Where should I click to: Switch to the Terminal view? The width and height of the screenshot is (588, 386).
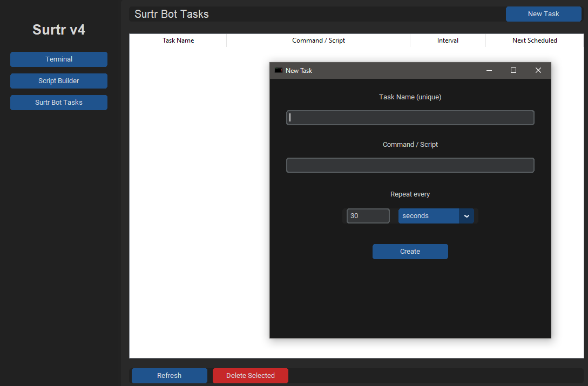58,59
